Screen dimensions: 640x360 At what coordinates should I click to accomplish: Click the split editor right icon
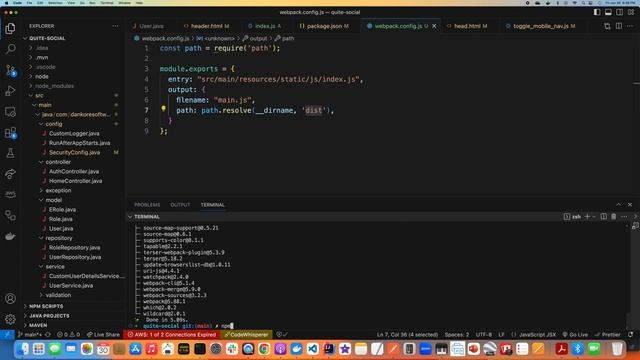(x=619, y=26)
